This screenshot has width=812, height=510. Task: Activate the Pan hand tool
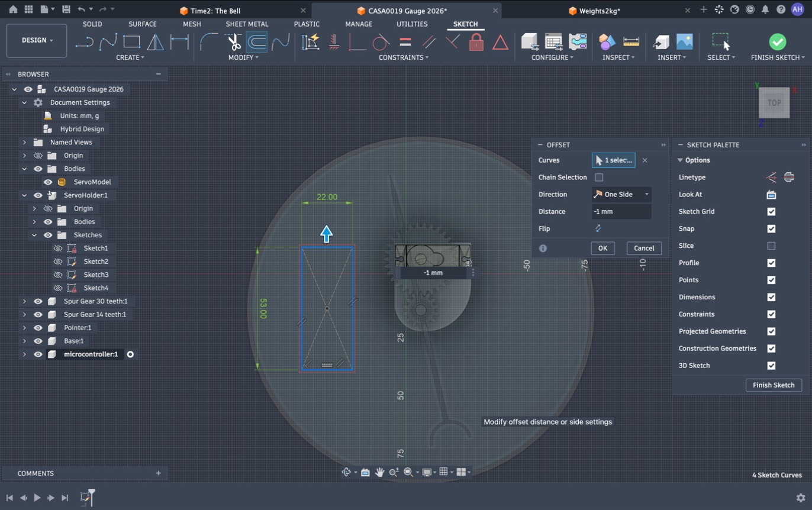coord(379,472)
